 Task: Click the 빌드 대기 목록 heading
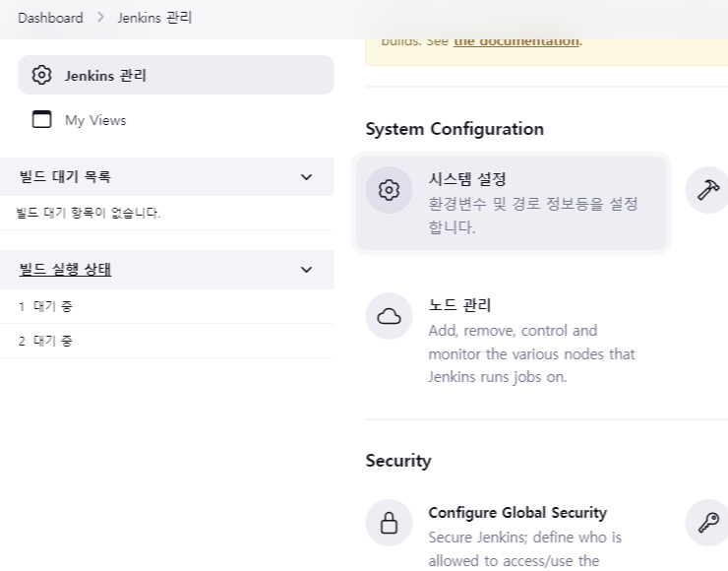[x=65, y=176]
